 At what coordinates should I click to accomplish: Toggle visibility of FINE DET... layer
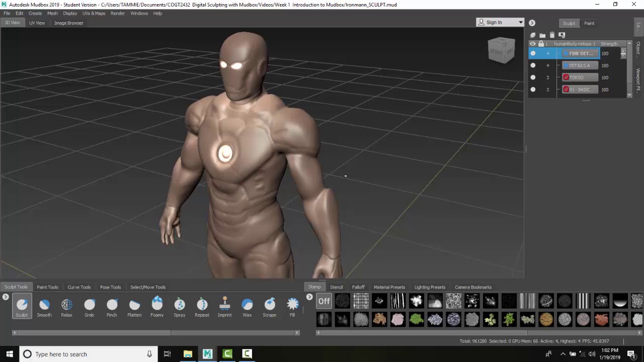(533, 53)
